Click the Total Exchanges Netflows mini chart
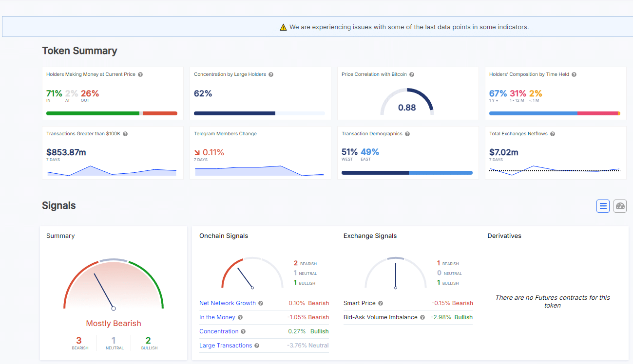This screenshot has height=364, width=633. (555, 170)
